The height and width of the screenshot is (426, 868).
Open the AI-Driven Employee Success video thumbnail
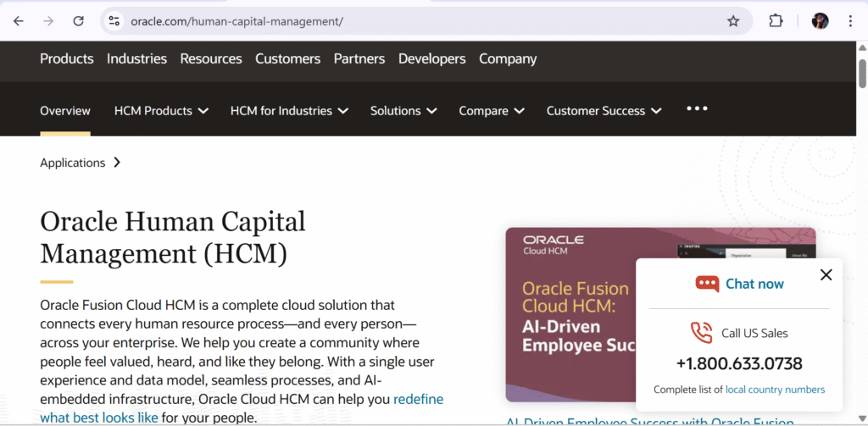coord(570,314)
